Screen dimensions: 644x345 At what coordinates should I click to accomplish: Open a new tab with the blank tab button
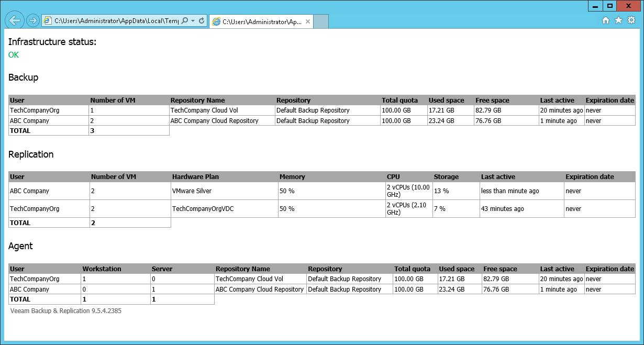click(x=321, y=21)
